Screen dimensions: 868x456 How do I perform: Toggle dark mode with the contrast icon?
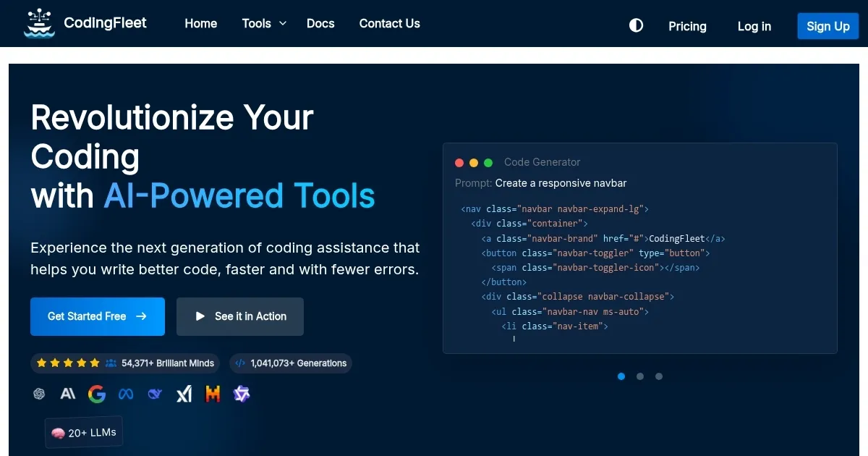tap(636, 25)
